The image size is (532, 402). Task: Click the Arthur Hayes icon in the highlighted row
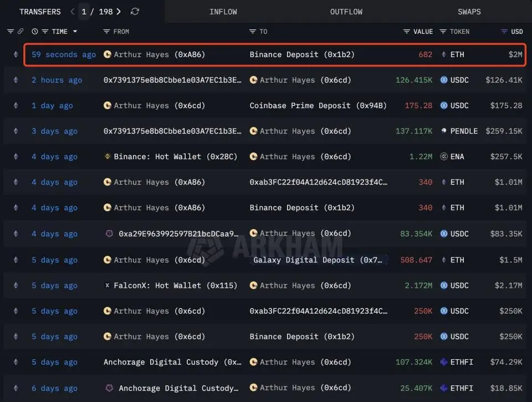(108, 54)
